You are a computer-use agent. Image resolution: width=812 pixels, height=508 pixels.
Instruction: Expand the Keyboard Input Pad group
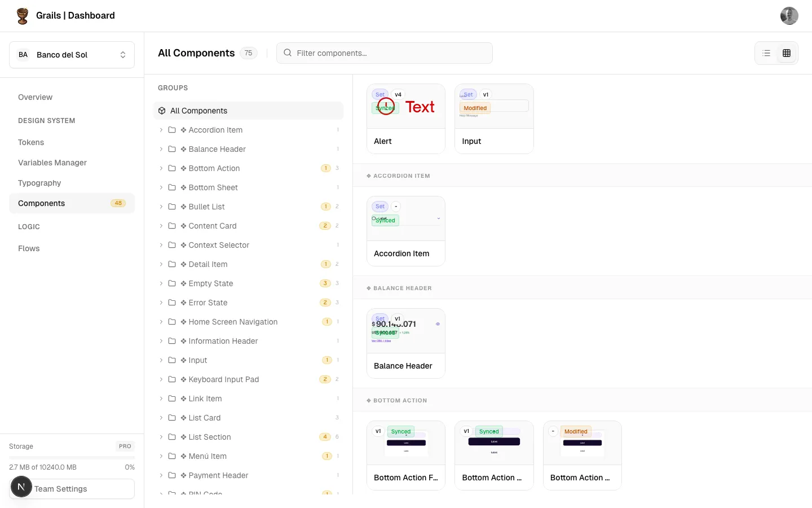(x=161, y=379)
